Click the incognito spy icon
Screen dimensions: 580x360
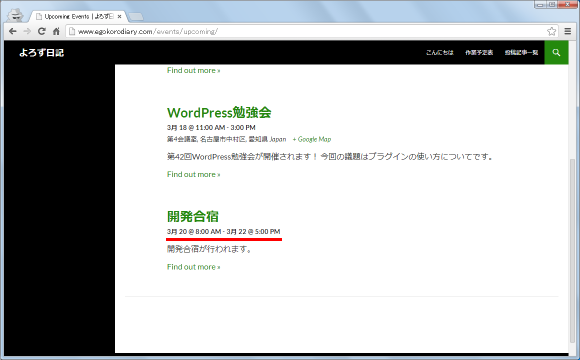coord(16,15)
